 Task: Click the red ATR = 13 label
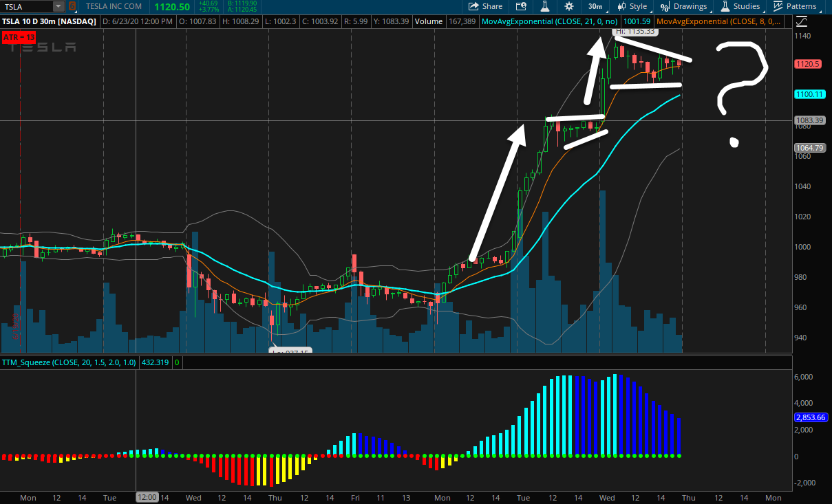coord(19,36)
